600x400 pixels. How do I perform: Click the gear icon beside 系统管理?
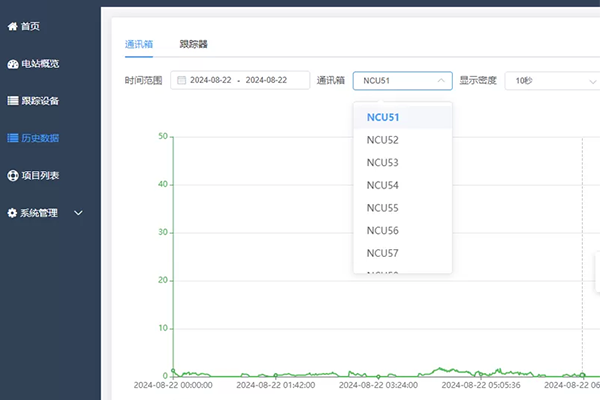tap(12, 213)
